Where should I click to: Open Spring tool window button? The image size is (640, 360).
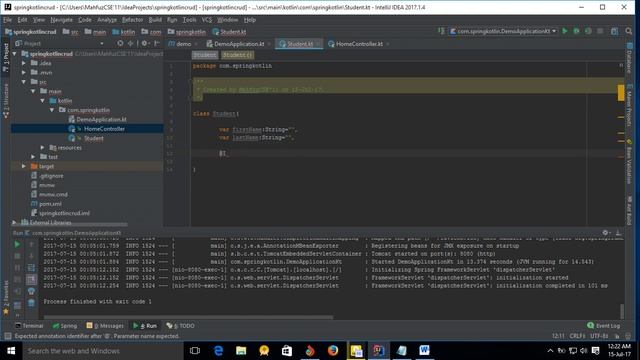[x=65, y=326]
